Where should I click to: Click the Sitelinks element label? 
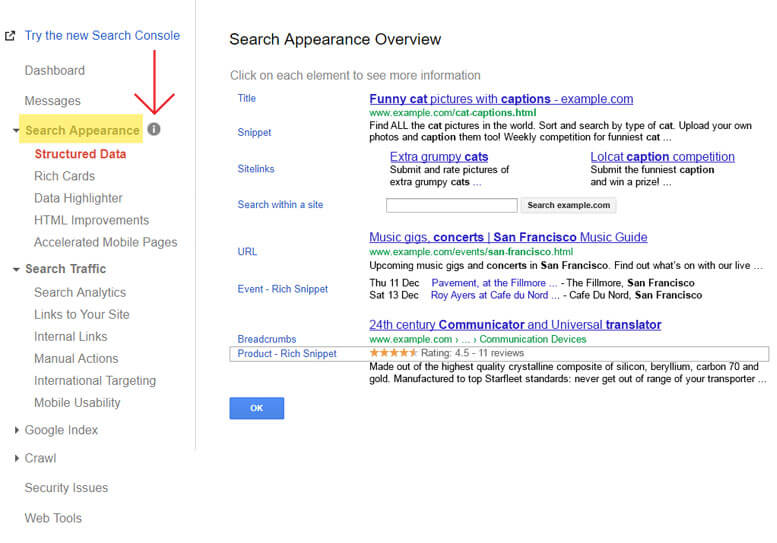256,169
